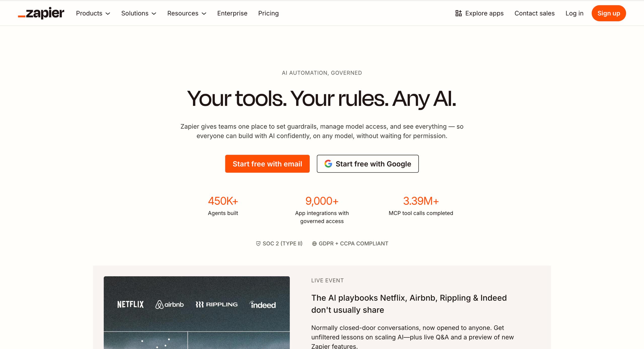This screenshot has width=644, height=349.
Task: Click the Zapier logo
Action: (x=41, y=13)
